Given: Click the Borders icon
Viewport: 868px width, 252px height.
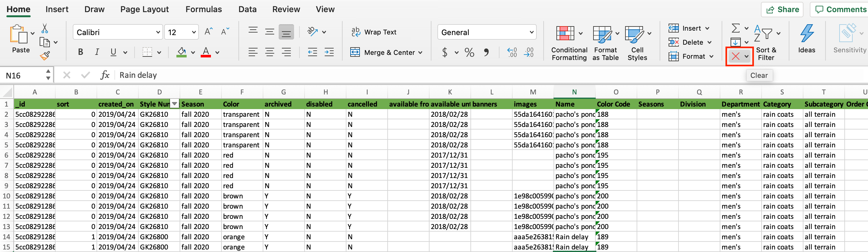Looking at the screenshot, I should (x=147, y=52).
